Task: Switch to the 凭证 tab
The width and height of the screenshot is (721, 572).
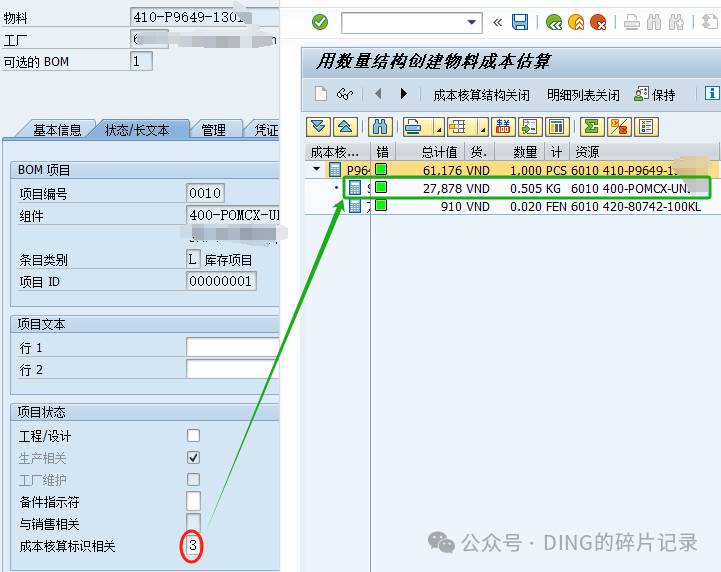Action: coord(266,130)
